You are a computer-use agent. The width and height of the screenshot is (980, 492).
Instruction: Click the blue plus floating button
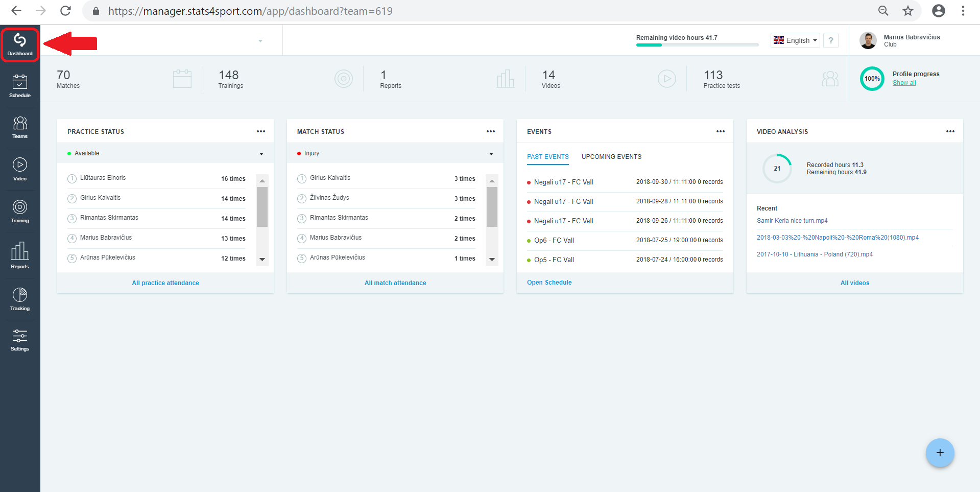click(940, 453)
